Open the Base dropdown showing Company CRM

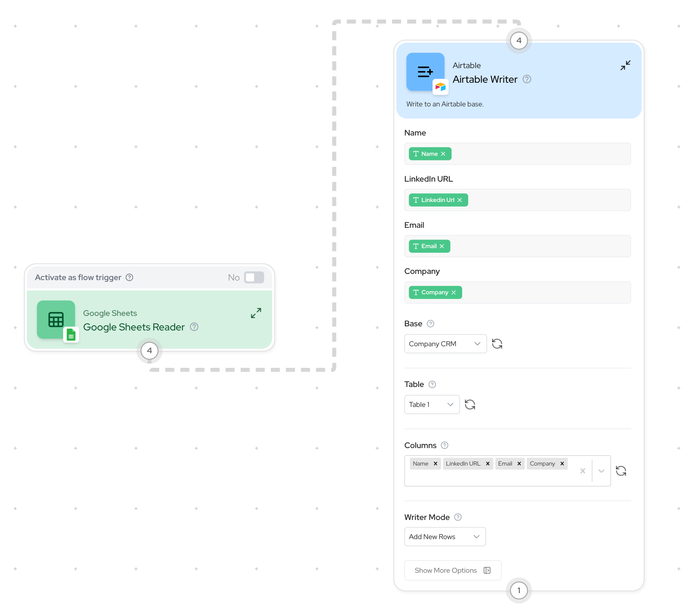[445, 344]
